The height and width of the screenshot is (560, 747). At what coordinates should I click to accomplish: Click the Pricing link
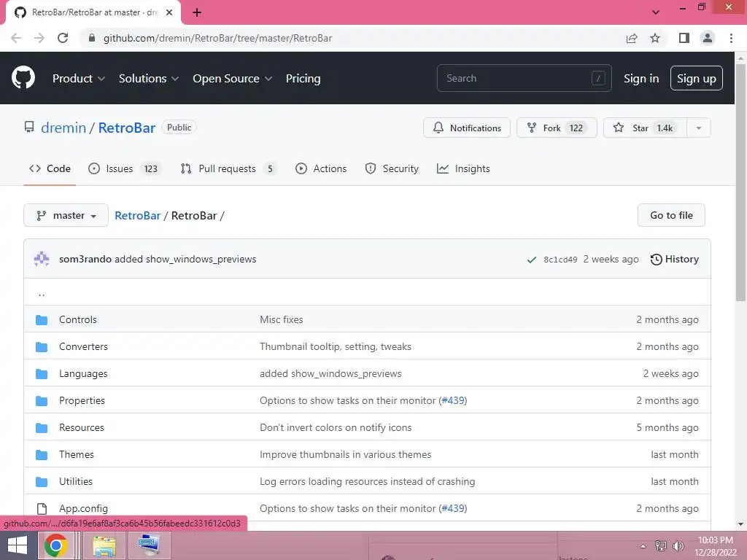pos(303,79)
